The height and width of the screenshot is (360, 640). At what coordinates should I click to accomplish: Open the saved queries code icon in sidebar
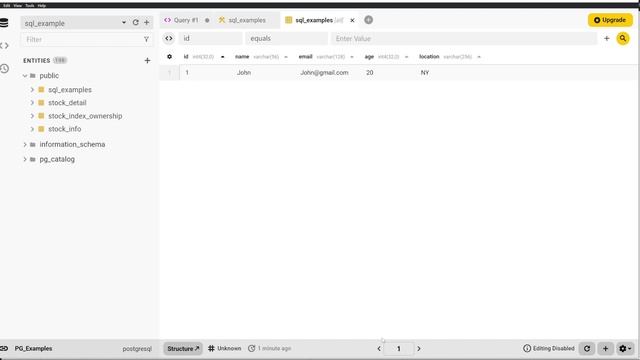pos(4,46)
